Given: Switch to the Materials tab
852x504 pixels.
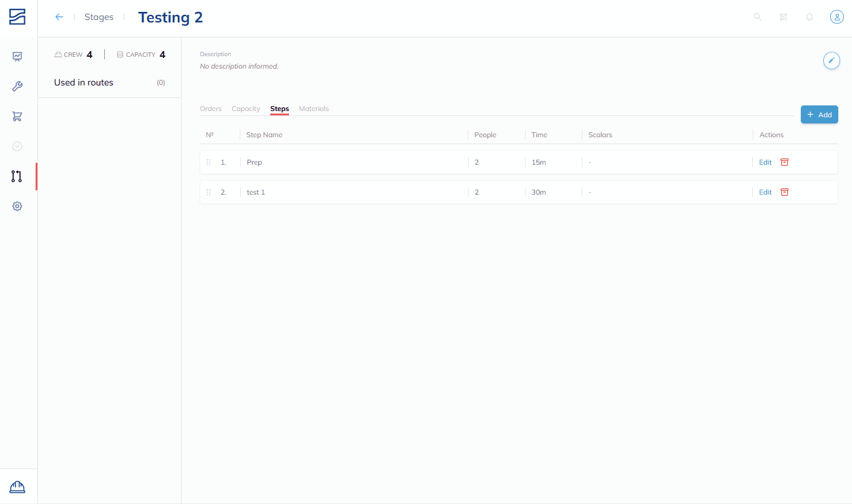Looking at the screenshot, I should point(314,109).
